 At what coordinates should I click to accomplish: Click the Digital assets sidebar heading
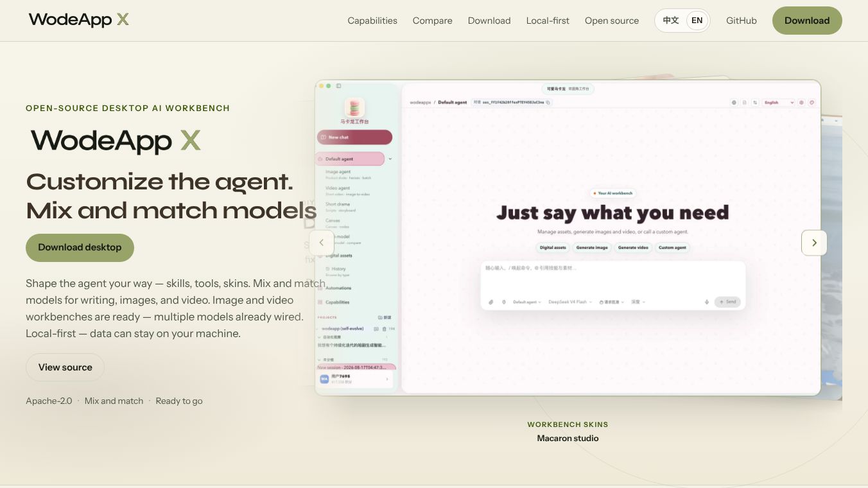338,256
